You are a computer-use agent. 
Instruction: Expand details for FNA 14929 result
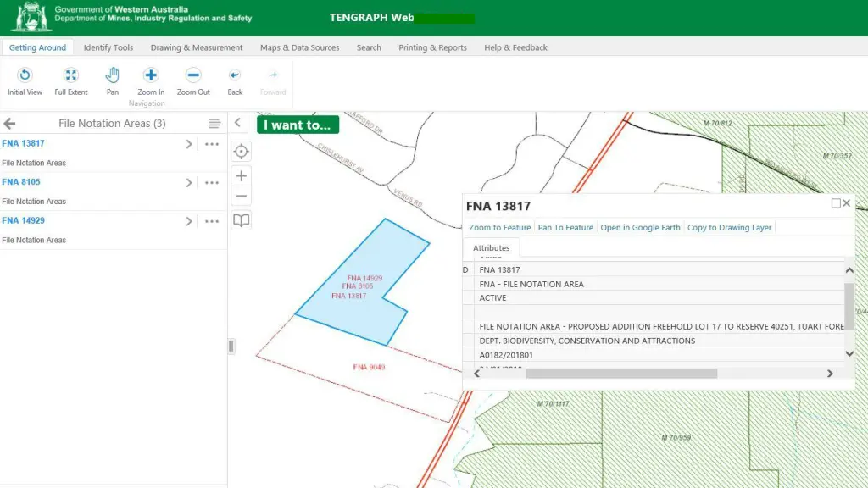pos(189,221)
